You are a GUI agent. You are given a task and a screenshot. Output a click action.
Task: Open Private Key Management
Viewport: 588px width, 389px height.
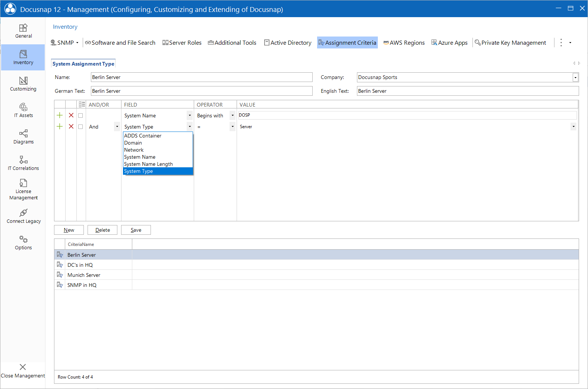click(510, 43)
